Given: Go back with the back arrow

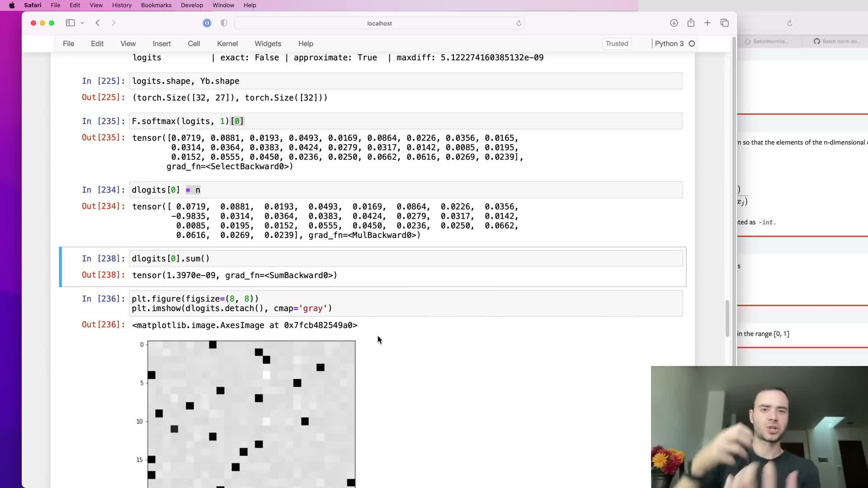Looking at the screenshot, I should click(98, 23).
